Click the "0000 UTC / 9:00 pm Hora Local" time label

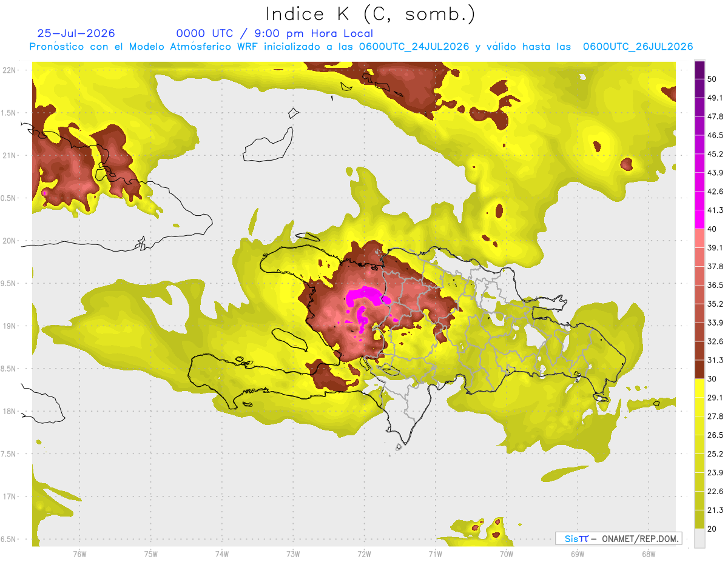(x=275, y=33)
